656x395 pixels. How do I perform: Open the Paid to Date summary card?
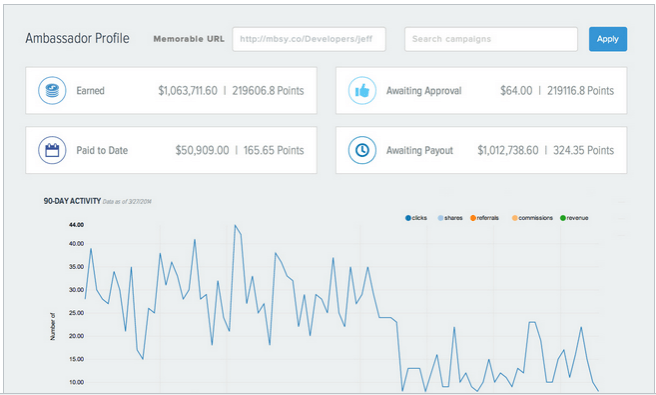click(171, 150)
